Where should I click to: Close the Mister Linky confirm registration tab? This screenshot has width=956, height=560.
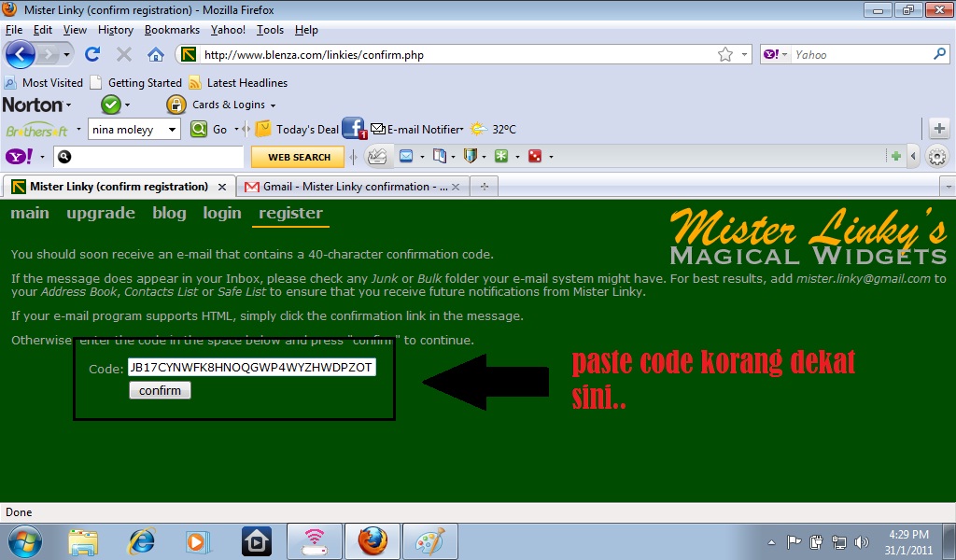click(222, 187)
